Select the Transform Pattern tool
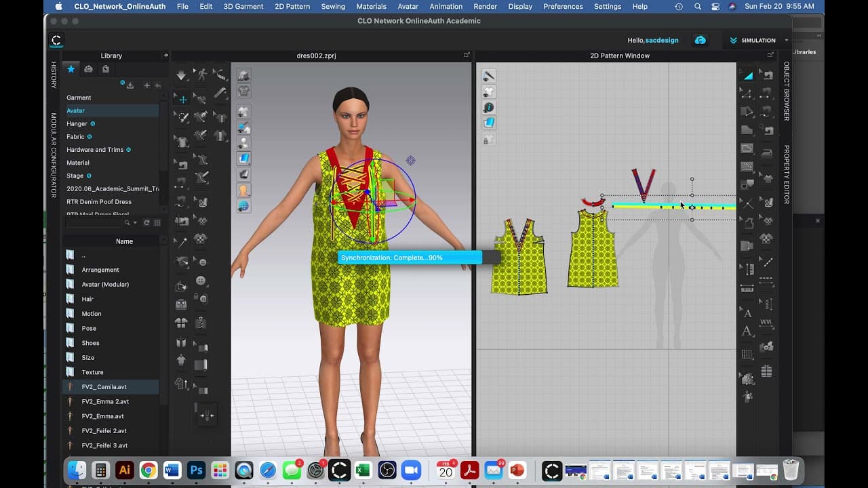 click(747, 75)
